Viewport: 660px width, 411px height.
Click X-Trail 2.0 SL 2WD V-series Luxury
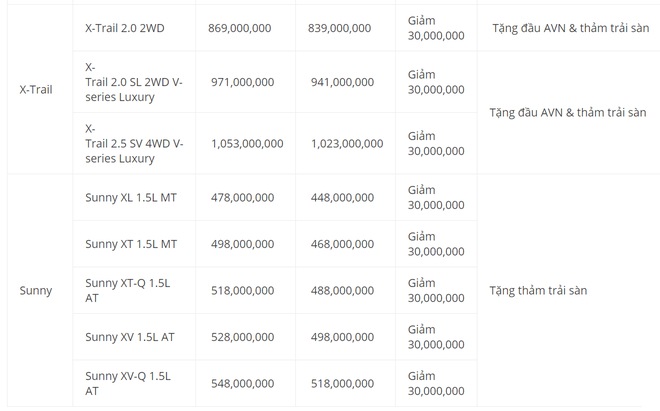(134, 82)
